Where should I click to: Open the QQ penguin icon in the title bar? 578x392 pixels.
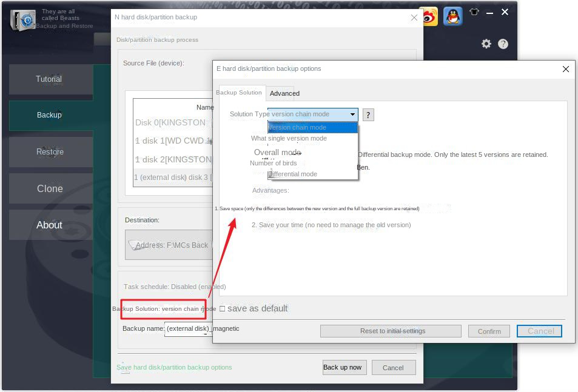click(452, 16)
